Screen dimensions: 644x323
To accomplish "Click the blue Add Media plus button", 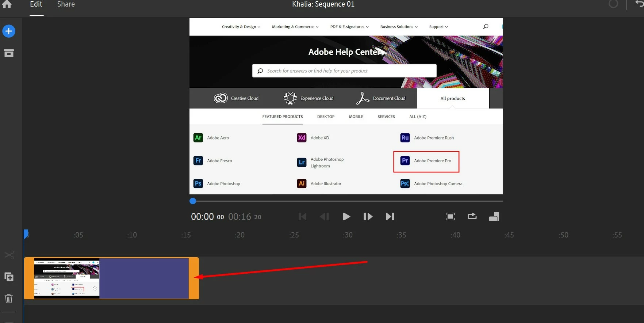I will [9, 31].
